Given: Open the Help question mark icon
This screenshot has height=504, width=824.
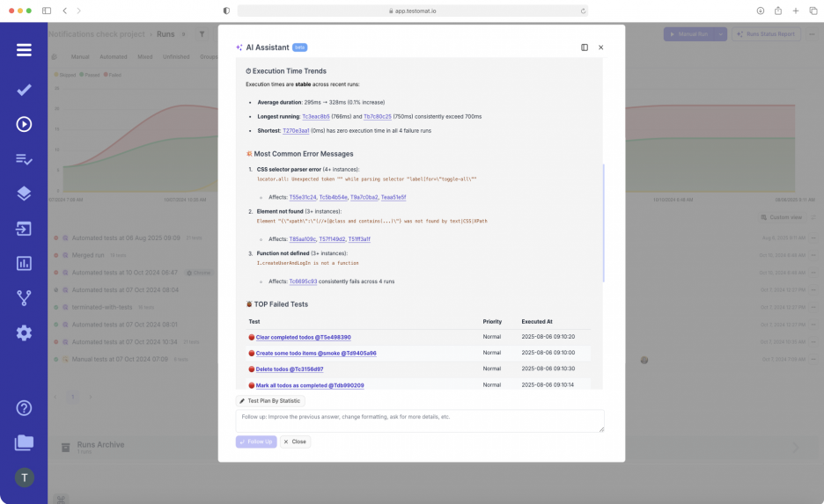Looking at the screenshot, I should pyautogui.click(x=24, y=408).
